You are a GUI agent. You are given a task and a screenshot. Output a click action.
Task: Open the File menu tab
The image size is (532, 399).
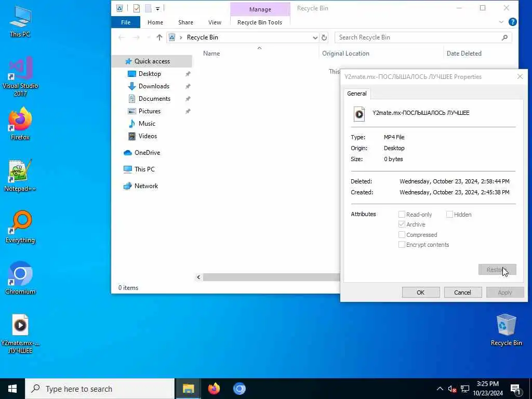pyautogui.click(x=126, y=22)
